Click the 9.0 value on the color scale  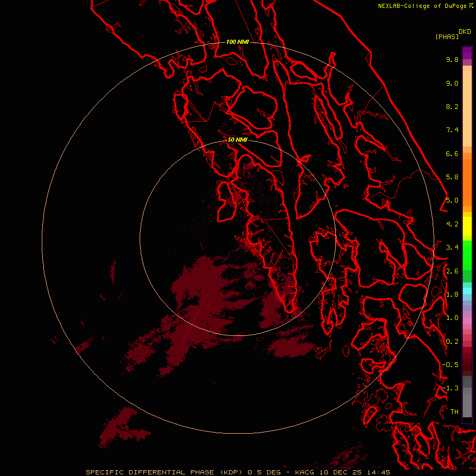tap(452, 83)
